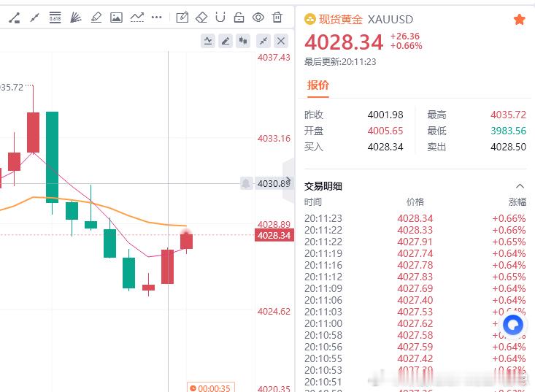Open more drawing tools ellipsis menu

click(x=157, y=17)
